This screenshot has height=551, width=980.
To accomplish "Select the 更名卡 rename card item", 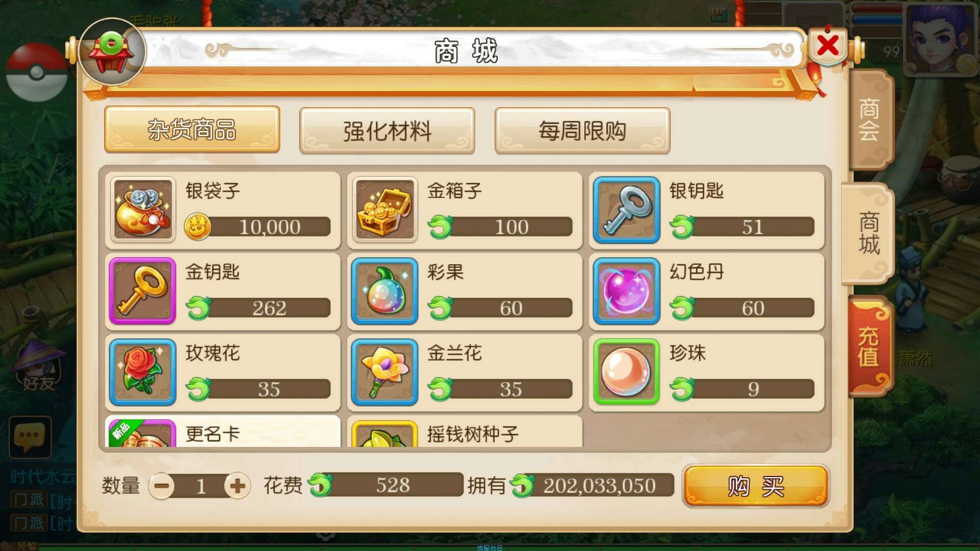I will point(223,432).
